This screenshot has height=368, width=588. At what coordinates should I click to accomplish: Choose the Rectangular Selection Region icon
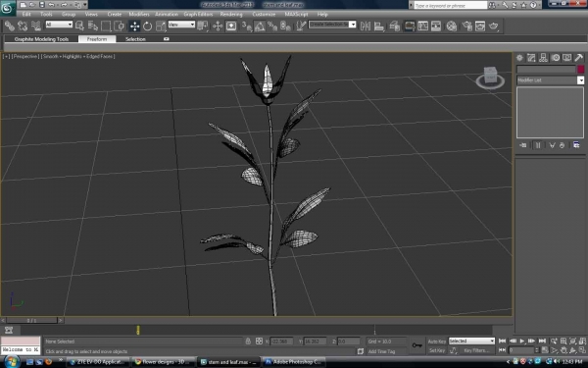click(x=106, y=26)
